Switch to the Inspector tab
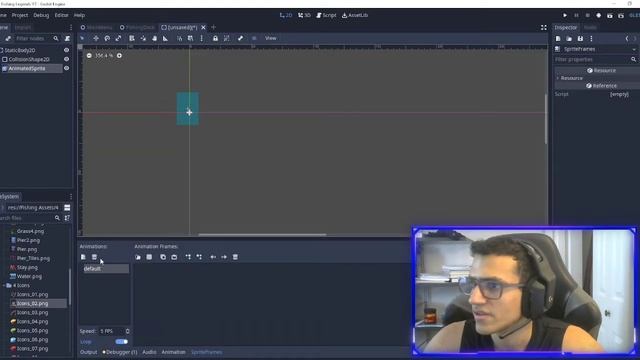640x360 pixels. click(566, 27)
